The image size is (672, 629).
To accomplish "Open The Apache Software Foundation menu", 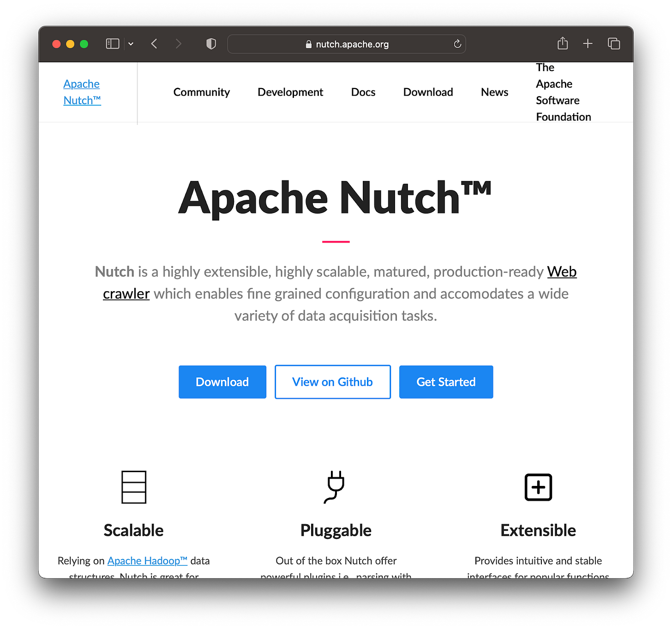I will point(564,92).
